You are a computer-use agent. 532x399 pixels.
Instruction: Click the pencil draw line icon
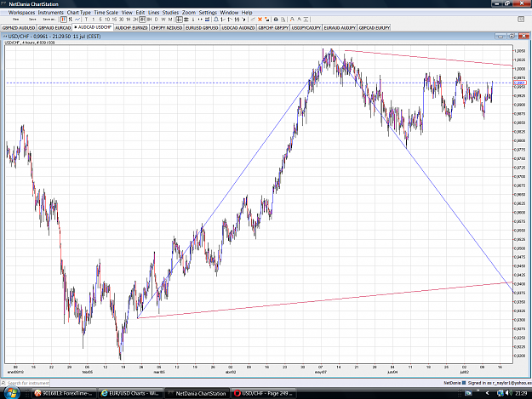pos(253,20)
